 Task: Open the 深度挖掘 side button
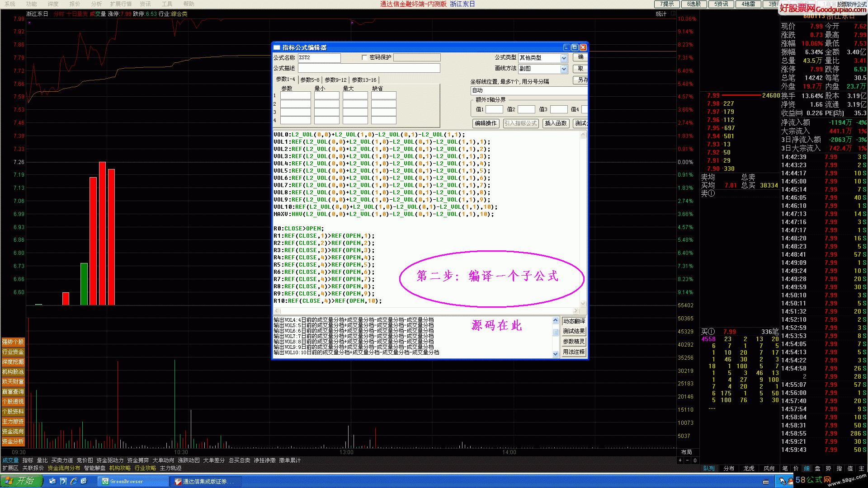(13, 362)
